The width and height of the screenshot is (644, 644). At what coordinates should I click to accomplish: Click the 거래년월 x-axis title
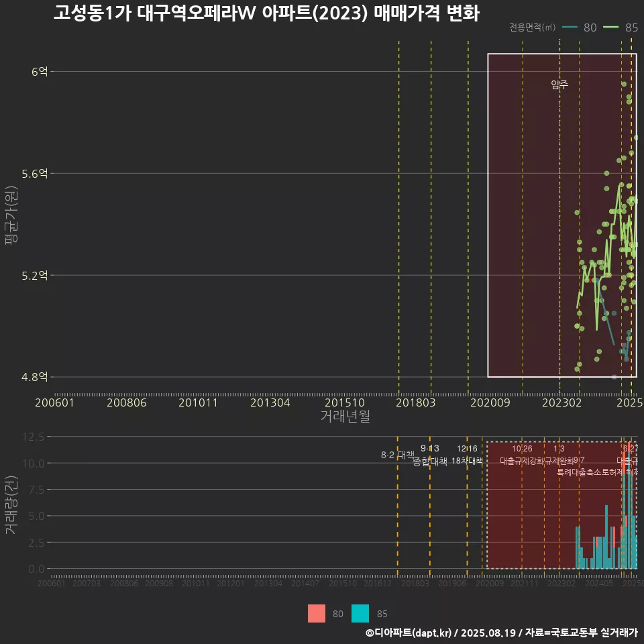[x=345, y=416]
